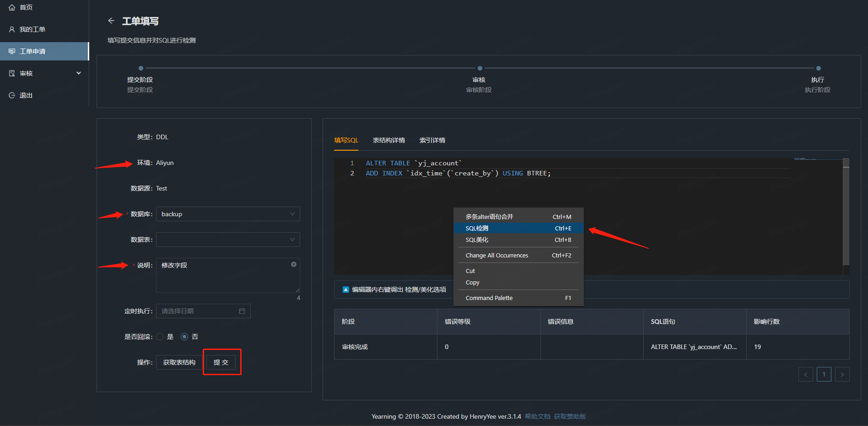Open the 获取赞助版 link in the footer
The height and width of the screenshot is (426, 868).
(570, 416)
